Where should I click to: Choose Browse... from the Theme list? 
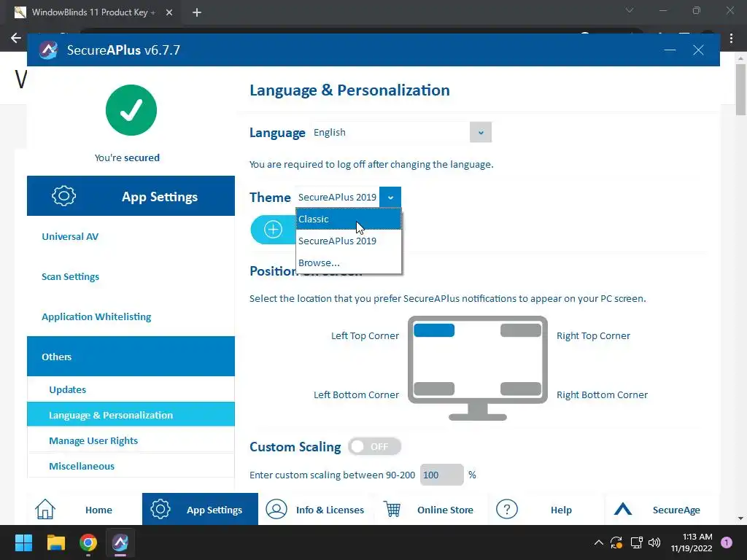349,262
